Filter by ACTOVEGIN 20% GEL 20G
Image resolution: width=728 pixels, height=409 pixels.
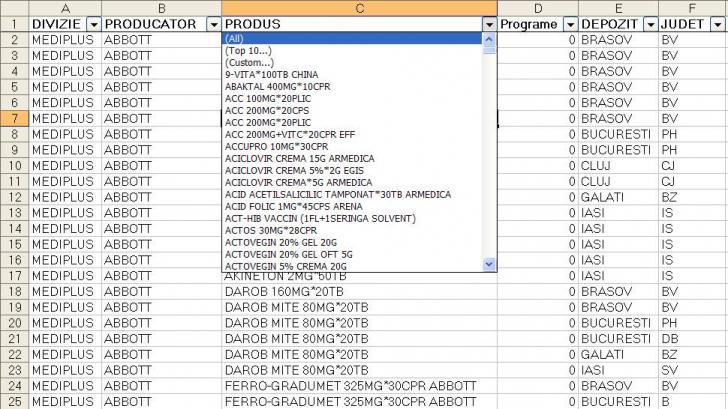tap(352, 242)
